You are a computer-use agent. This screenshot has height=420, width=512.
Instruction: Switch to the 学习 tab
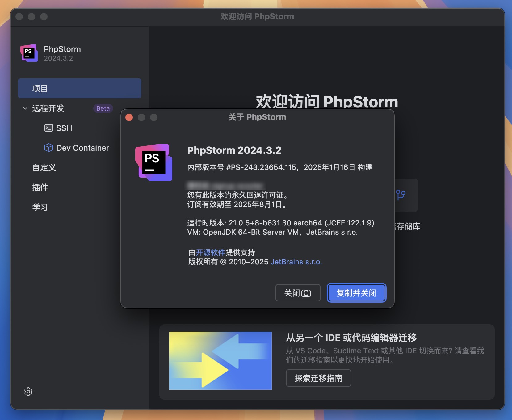tap(40, 207)
